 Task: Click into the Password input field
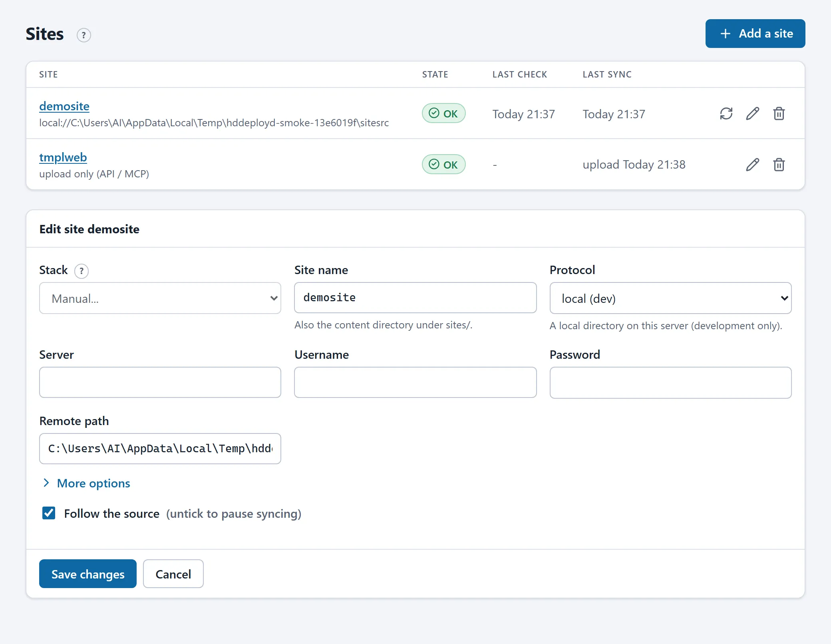point(670,383)
